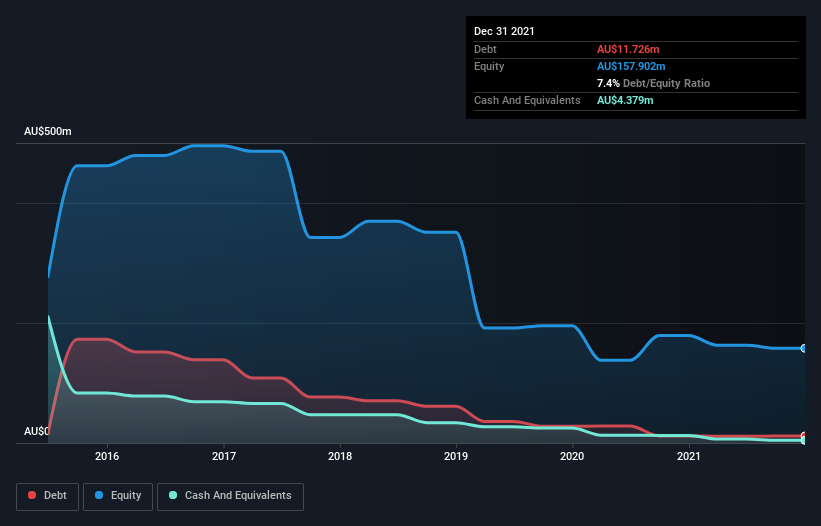The width and height of the screenshot is (821, 526).
Task: Click the 2020 x-axis label
Action: tap(572, 456)
